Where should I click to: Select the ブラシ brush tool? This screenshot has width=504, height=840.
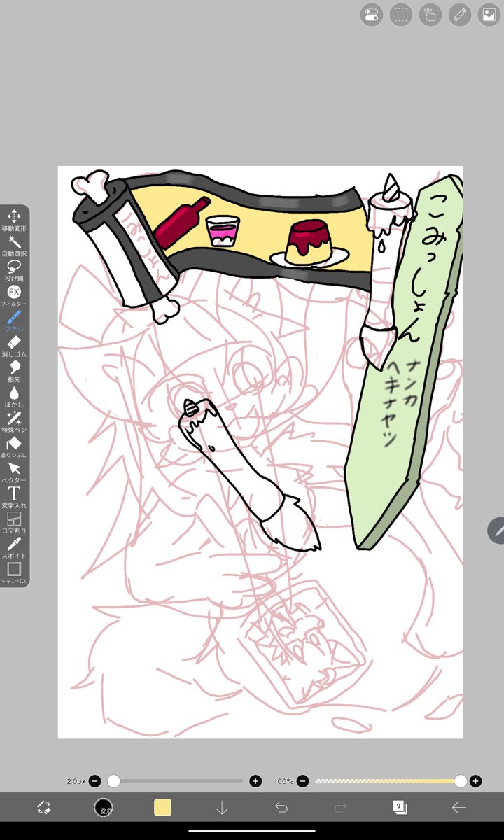tap(14, 321)
